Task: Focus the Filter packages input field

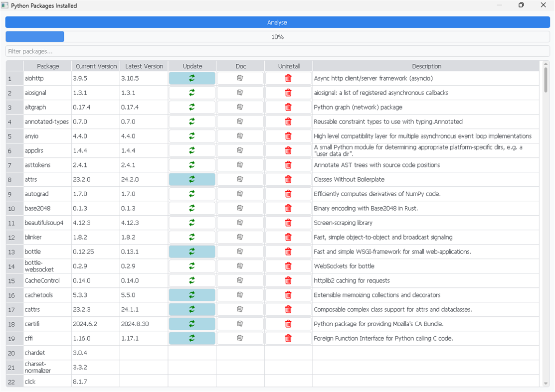Action: tap(277, 51)
